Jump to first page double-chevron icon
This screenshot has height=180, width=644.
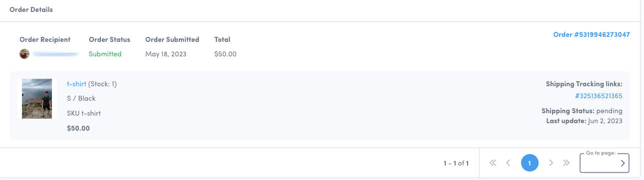(493, 163)
